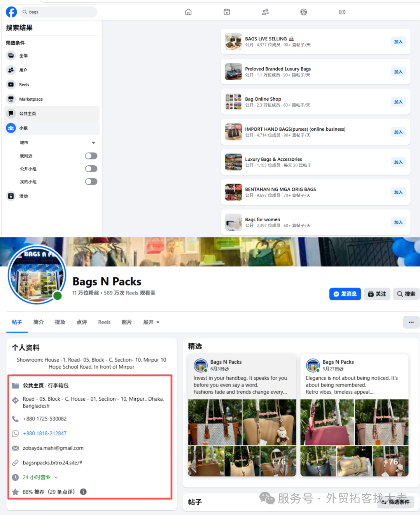This screenshot has width=420, height=515.
Task: Expand the 展开 tab dropdown
Action: click(151, 322)
